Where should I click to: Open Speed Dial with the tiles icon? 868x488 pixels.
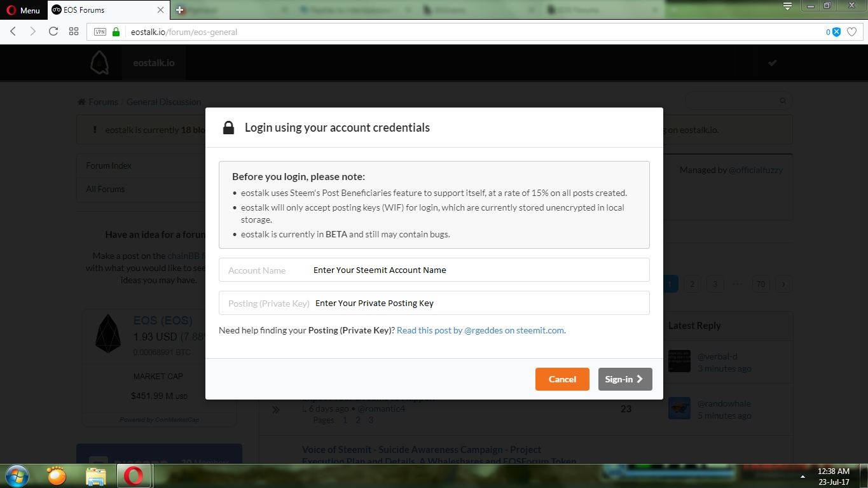click(73, 31)
